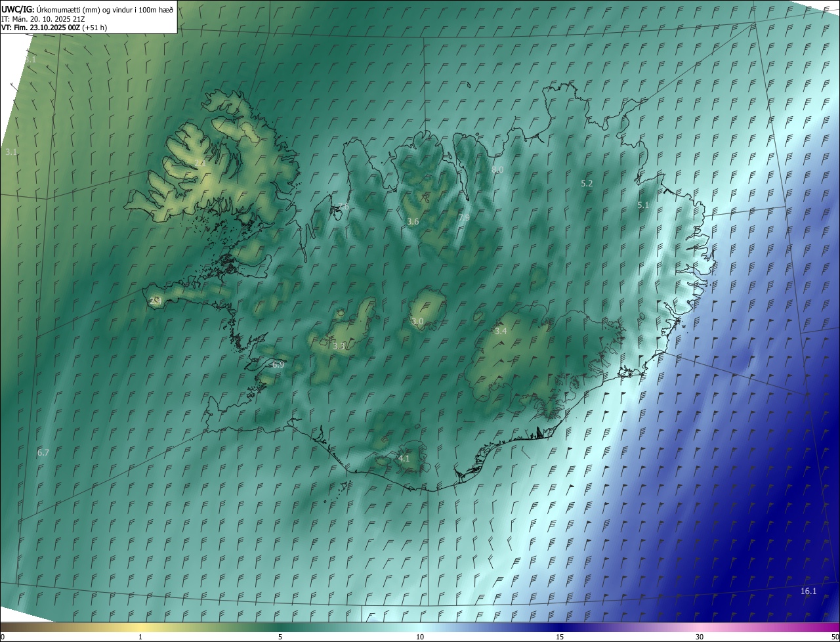The width and height of the screenshot is (840, 642).
Task: Click the 50 tick on the color scale
Action: (x=835, y=637)
